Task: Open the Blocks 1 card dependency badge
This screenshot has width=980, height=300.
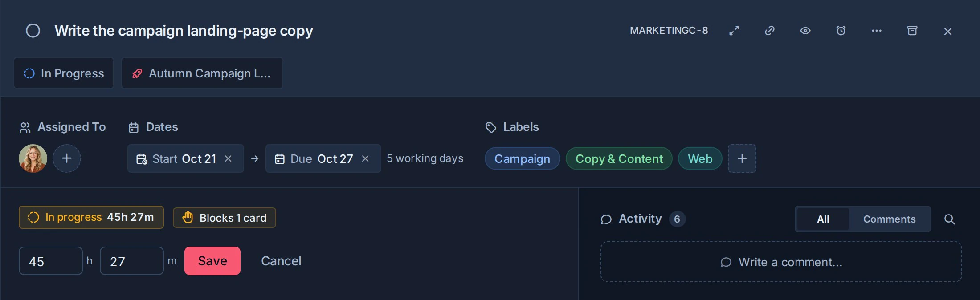Action: point(225,218)
